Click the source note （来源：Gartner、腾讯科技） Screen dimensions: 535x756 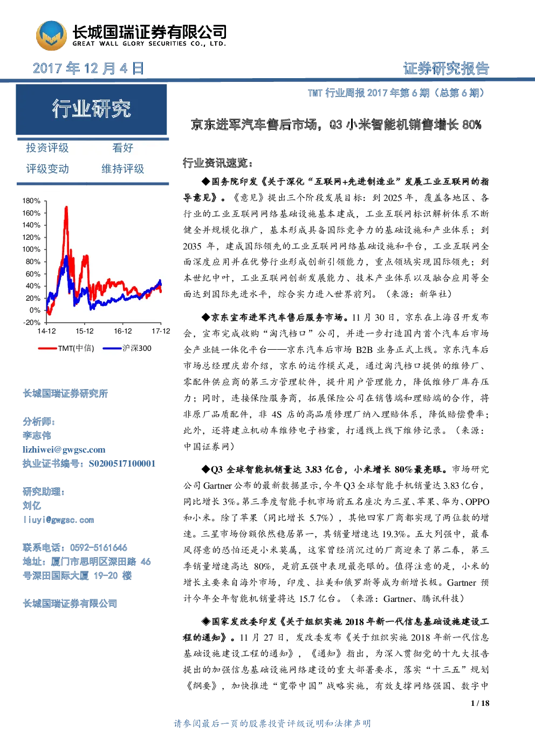coord(407,599)
